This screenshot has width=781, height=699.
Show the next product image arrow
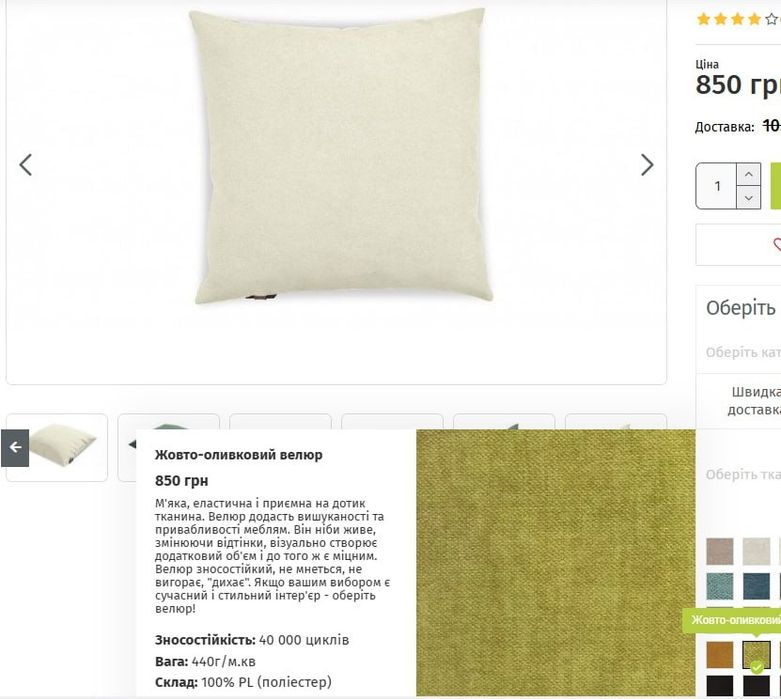click(x=647, y=165)
